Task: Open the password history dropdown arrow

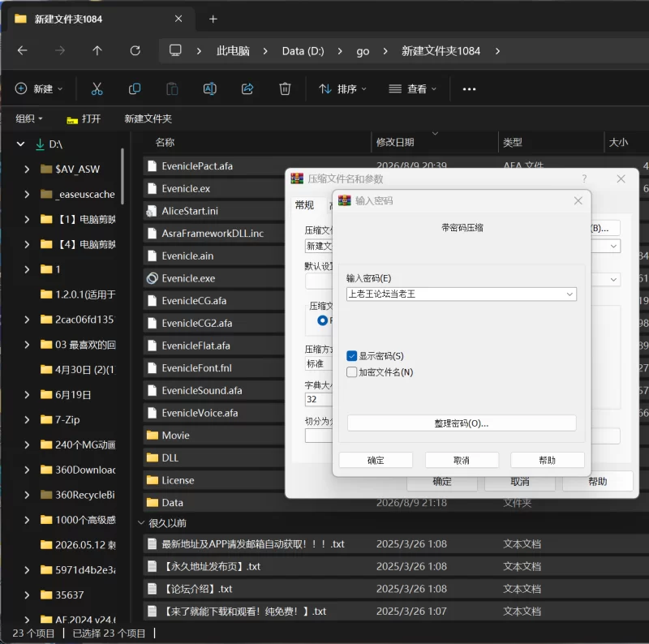Action: pos(569,294)
